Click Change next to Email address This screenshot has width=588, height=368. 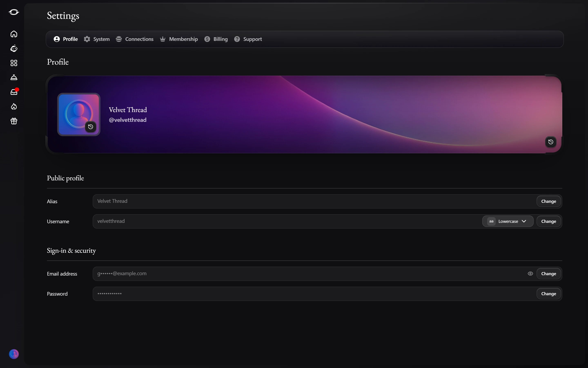549,274
